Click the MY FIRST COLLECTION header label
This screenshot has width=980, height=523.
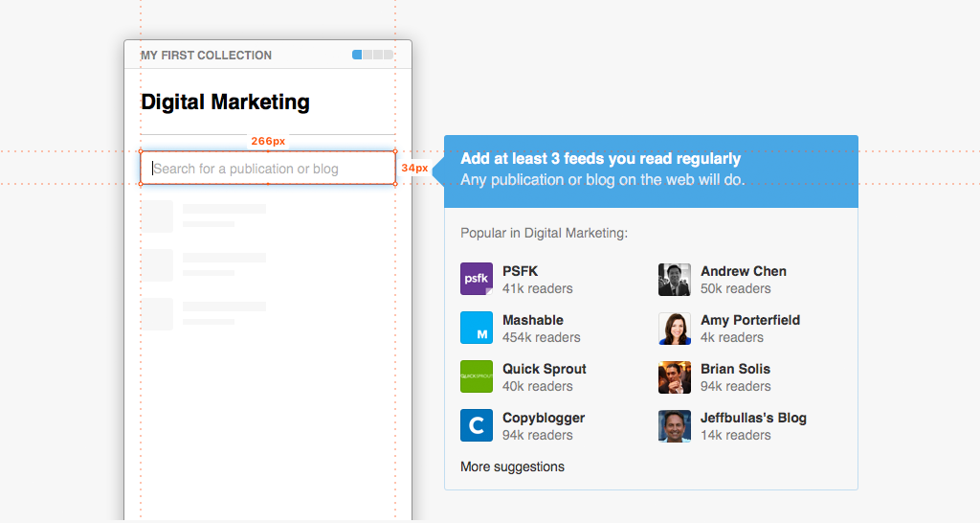click(207, 55)
